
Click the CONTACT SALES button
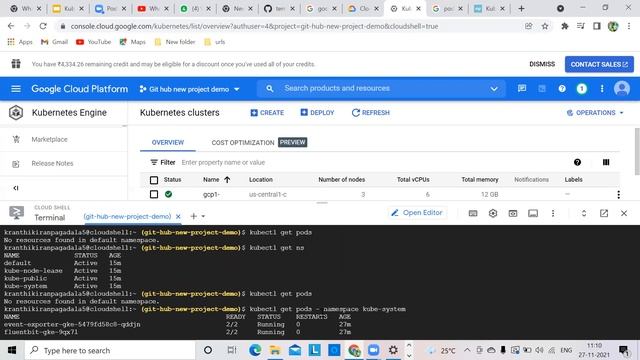click(599, 64)
